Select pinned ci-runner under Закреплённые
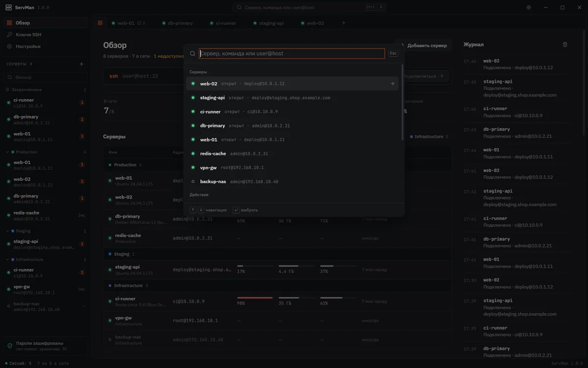588x368 pixels. click(x=46, y=103)
